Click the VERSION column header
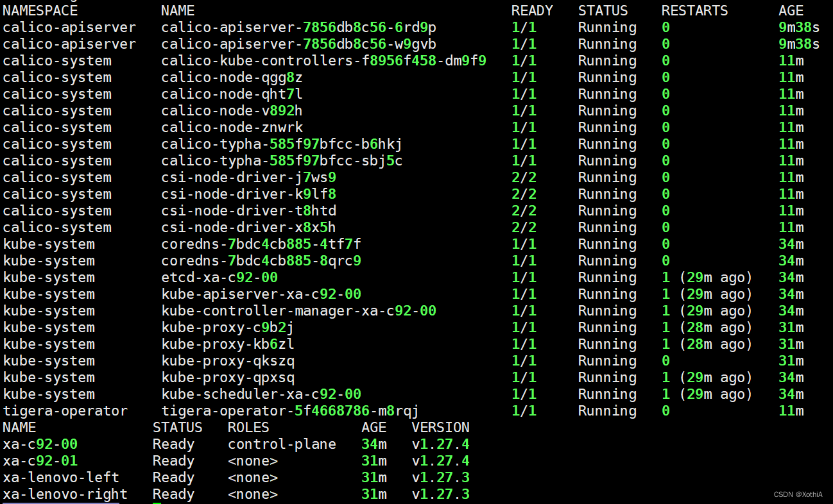This screenshot has width=833, height=504. pos(441,428)
